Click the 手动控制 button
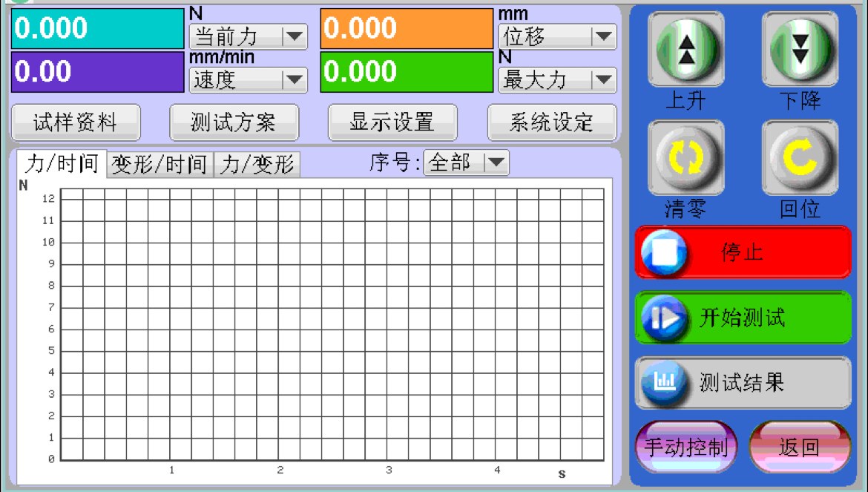Viewport: 868px width, 492px height. coord(686,447)
